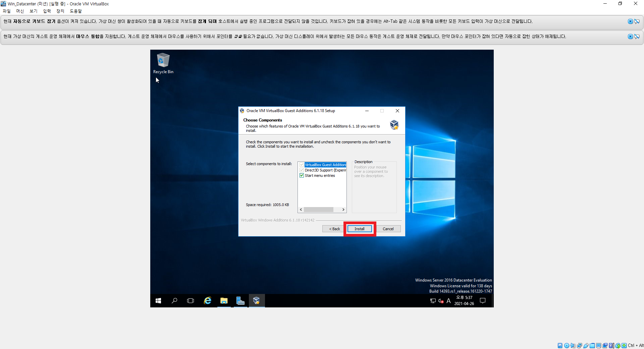Launch Internet Explorer from the taskbar
The height and width of the screenshot is (349, 644).
click(208, 301)
